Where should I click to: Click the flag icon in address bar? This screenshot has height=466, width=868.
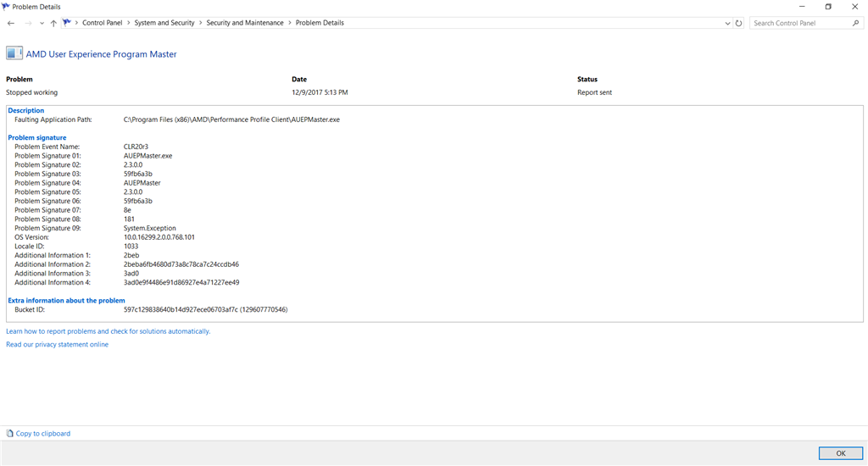point(67,23)
